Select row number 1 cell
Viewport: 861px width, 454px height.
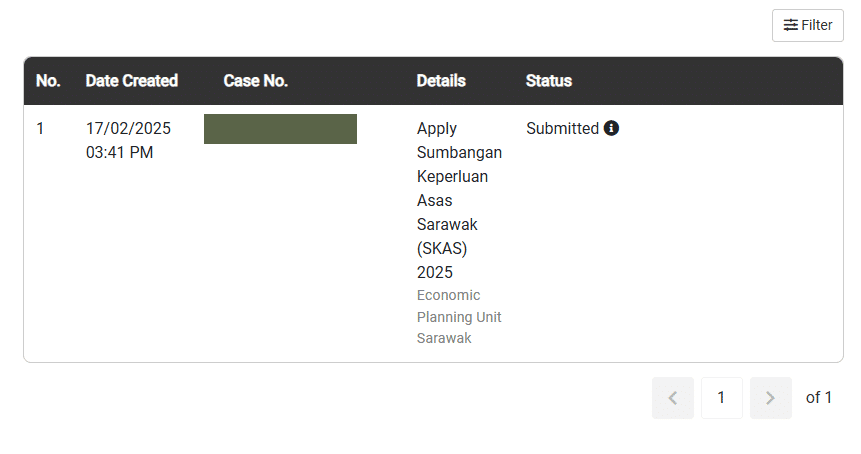[x=41, y=128]
